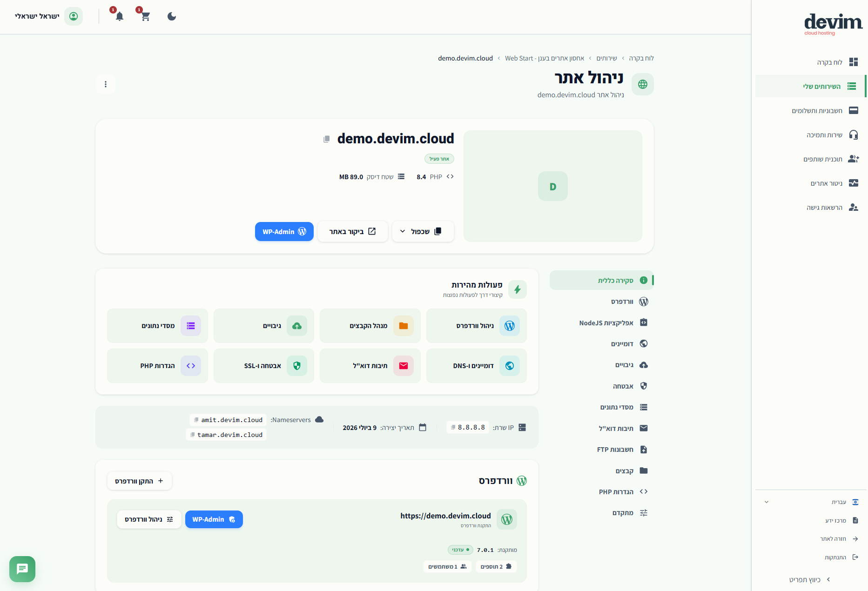Image resolution: width=868 pixels, height=591 pixels.
Task: Click the 1 משתמשים users badge
Action: point(447,566)
